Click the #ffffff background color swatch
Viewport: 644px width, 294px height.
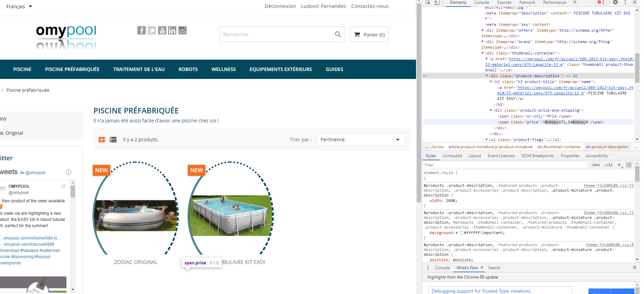(x=461, y=233)
